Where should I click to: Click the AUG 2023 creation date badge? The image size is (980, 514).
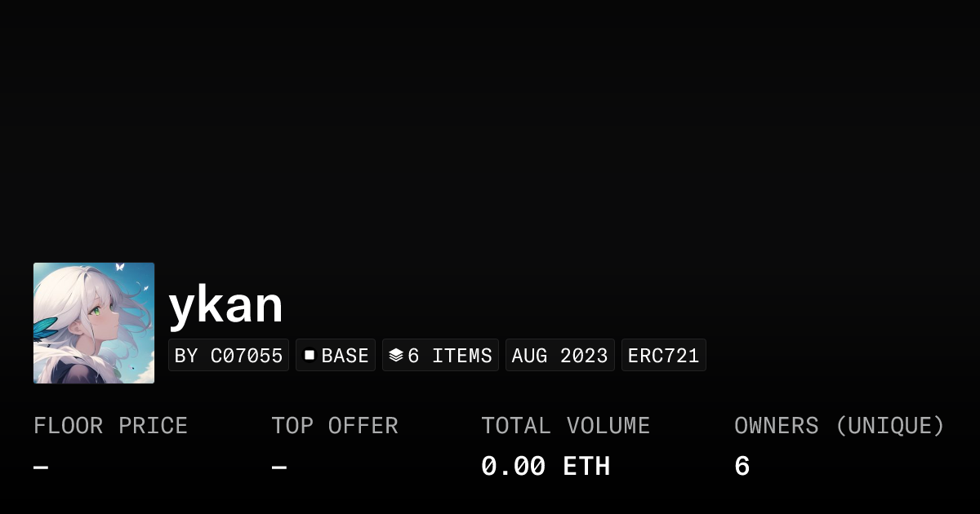[x=559, y=356]
